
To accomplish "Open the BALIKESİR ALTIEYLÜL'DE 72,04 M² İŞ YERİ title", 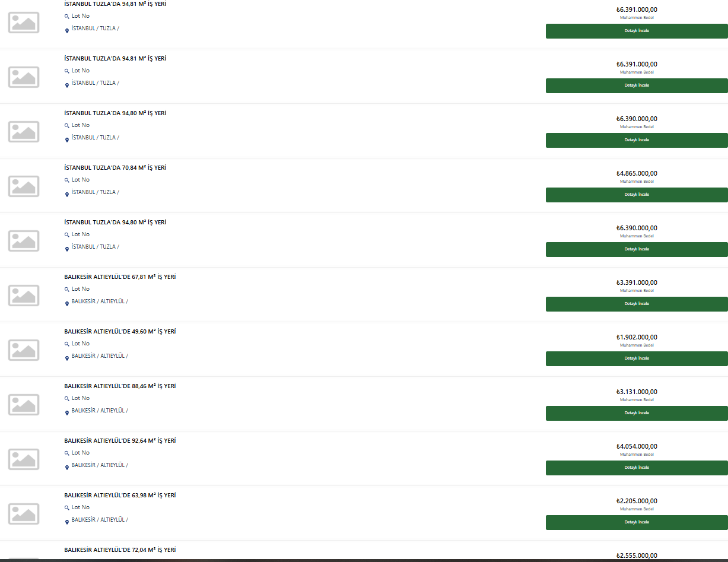I will (120, 550).
